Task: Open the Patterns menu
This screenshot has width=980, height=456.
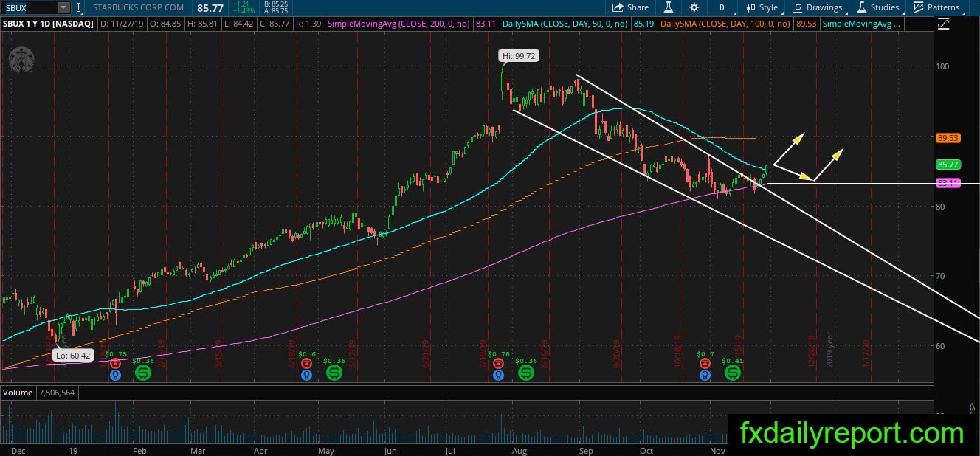Action: 936,7
